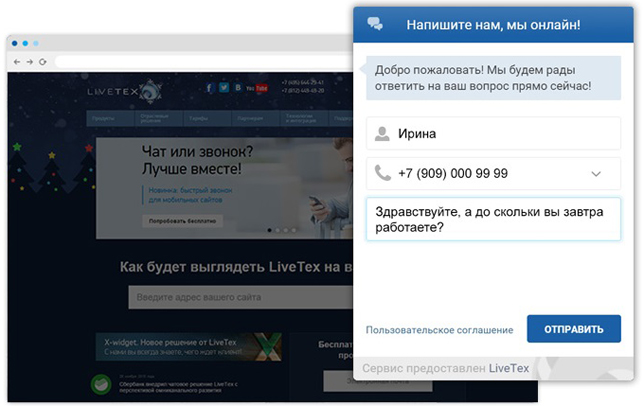
Task: Send the message with ОТПРАВИТЬ button
Action: pos(574,329)
